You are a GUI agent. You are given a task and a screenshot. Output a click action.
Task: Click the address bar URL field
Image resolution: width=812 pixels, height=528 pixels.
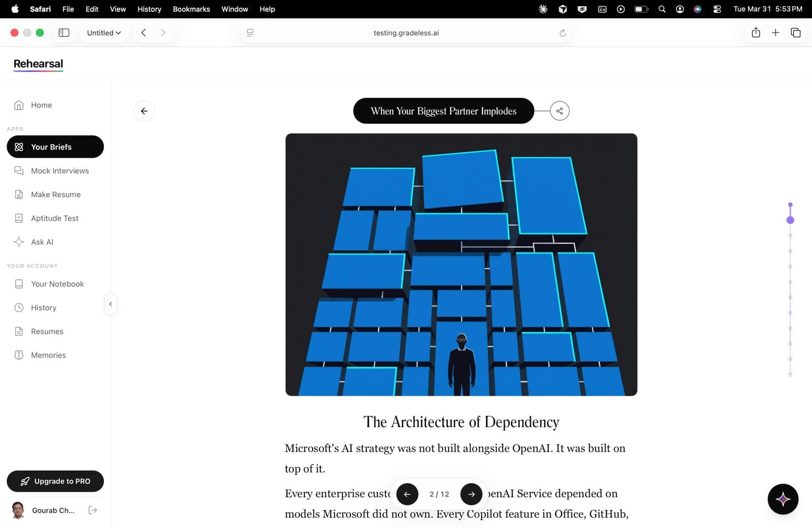[x=406, y=33]
